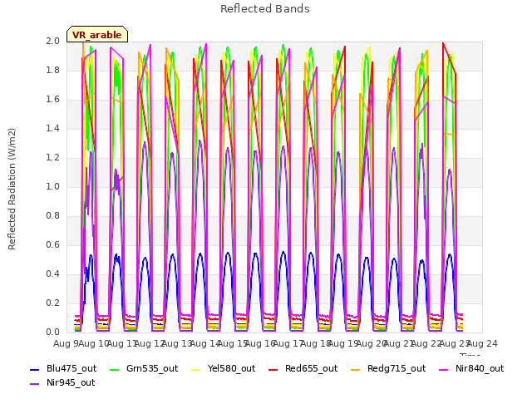
Task: Click the blue Blu475_out legend color marker
Action: 35,369
